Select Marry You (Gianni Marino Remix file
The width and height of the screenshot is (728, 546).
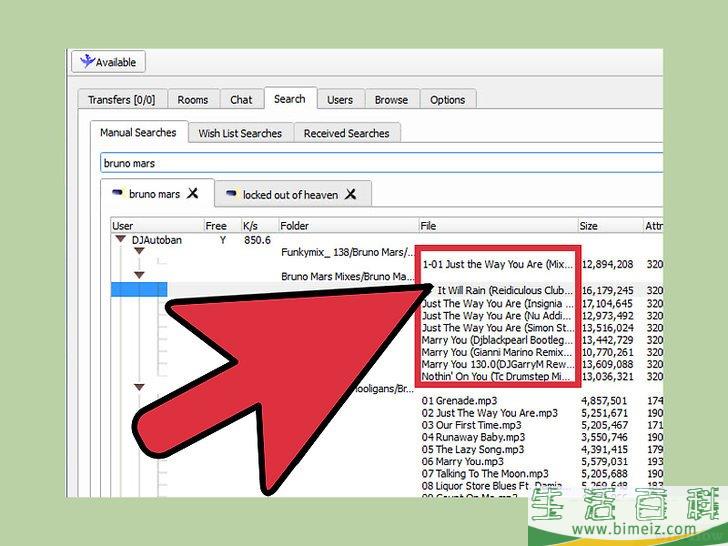pos(497,352)
